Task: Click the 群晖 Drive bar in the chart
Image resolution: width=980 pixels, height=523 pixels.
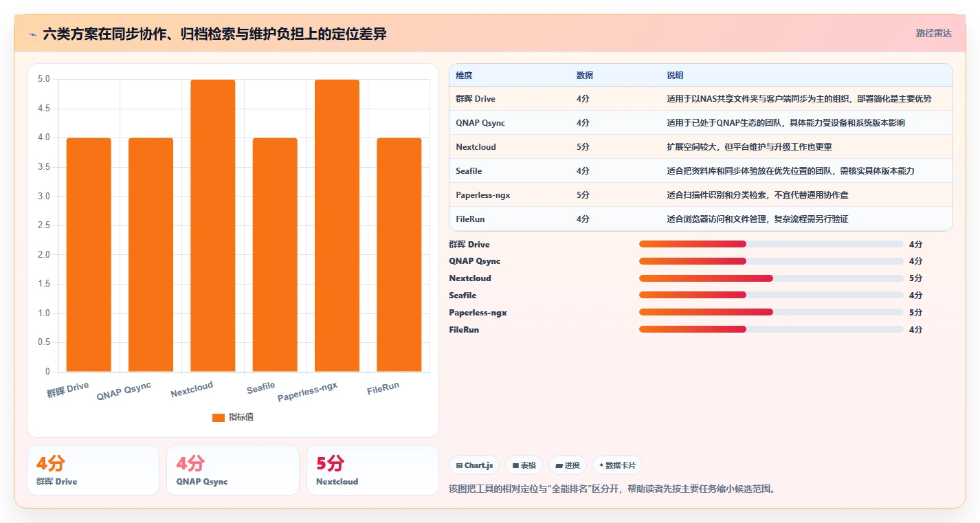Action: 89,255
